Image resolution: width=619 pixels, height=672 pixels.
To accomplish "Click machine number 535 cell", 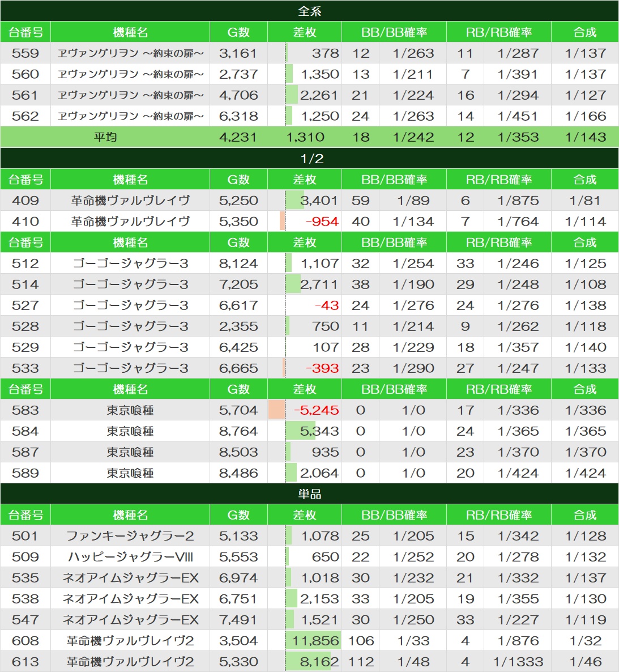I will 25,578.
